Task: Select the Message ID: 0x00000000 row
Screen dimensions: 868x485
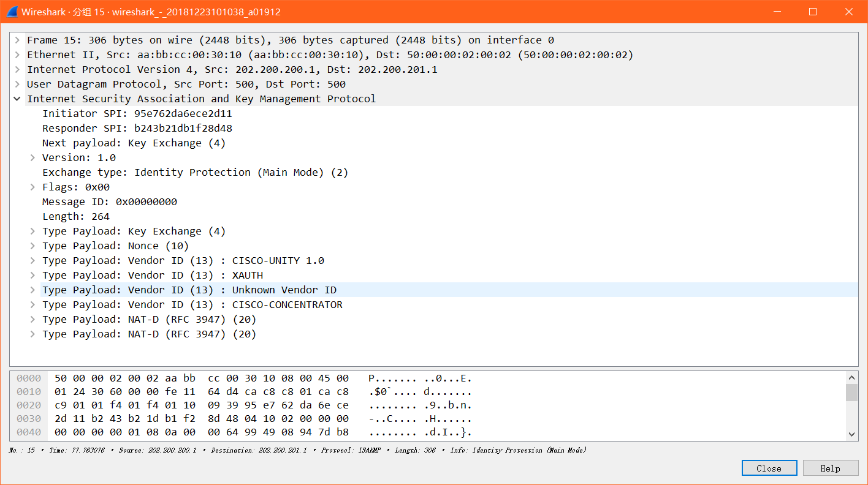Action: click(x=110, y=202)
